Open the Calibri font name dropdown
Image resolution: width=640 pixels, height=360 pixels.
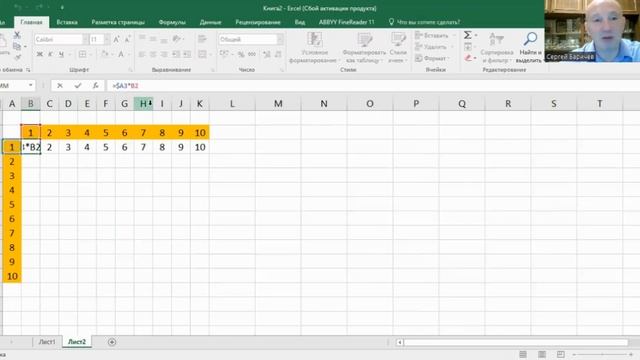[85, 39]
